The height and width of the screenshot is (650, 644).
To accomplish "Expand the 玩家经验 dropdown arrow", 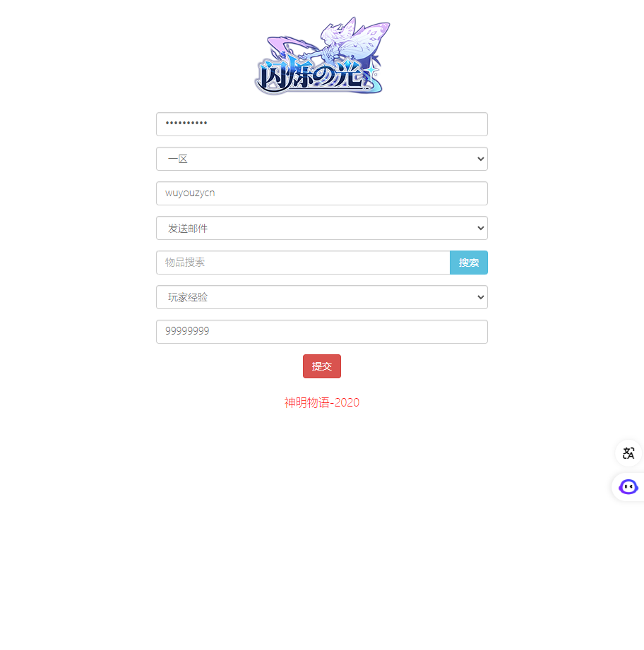I will point(481,297).
